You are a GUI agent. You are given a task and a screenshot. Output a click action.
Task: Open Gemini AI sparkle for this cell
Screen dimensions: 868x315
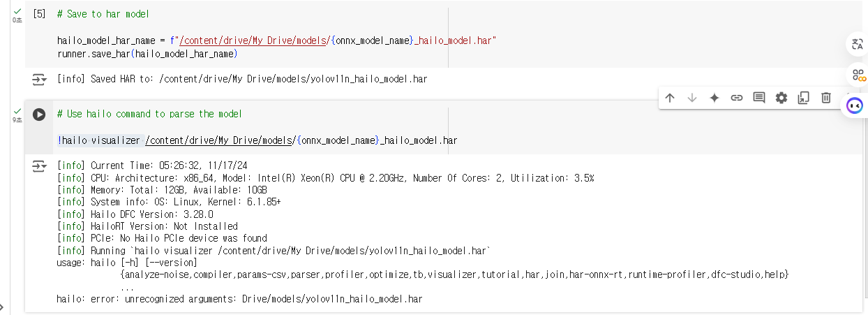714,98
